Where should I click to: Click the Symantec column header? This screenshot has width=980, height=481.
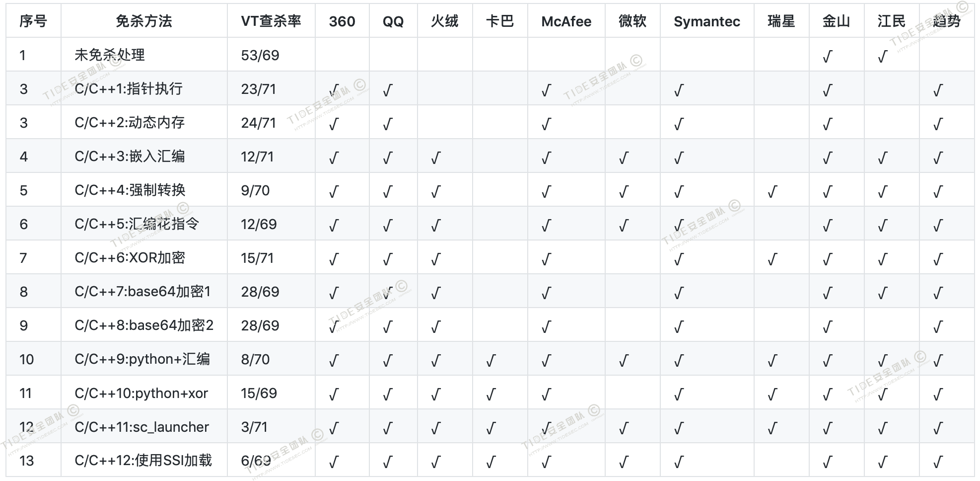coord(706,21)
